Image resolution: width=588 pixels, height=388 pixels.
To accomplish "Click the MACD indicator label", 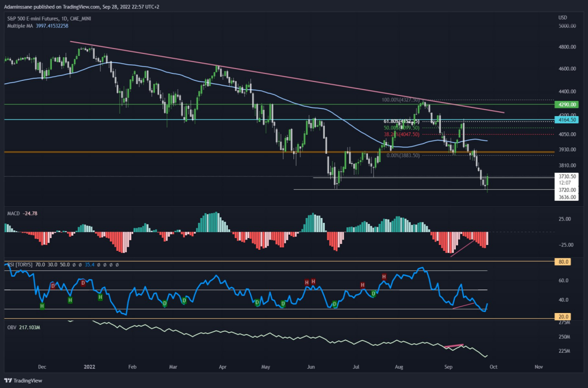I will pyautogui.click(x=13, y=213).
